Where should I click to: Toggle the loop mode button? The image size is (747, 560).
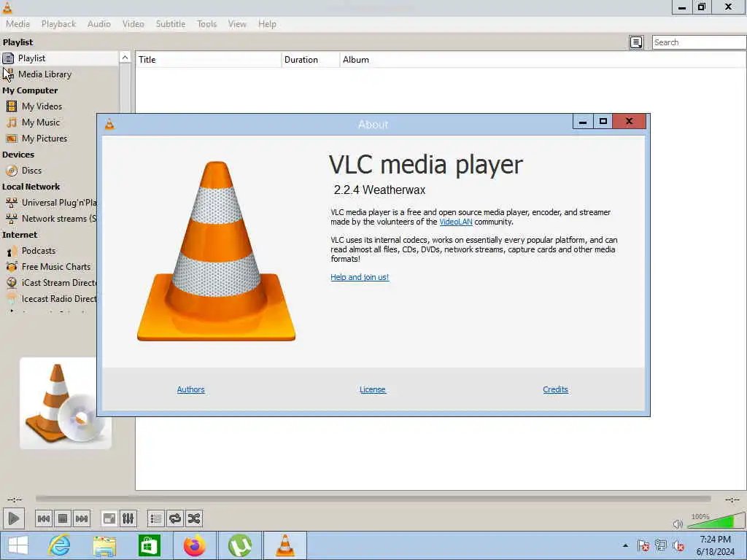pyautogui.click(x=175, y=518)
